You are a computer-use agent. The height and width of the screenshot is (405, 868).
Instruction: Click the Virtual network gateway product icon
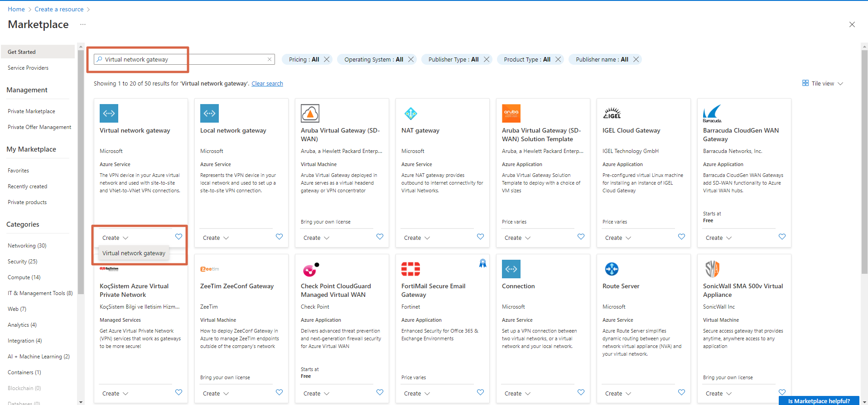109,113
